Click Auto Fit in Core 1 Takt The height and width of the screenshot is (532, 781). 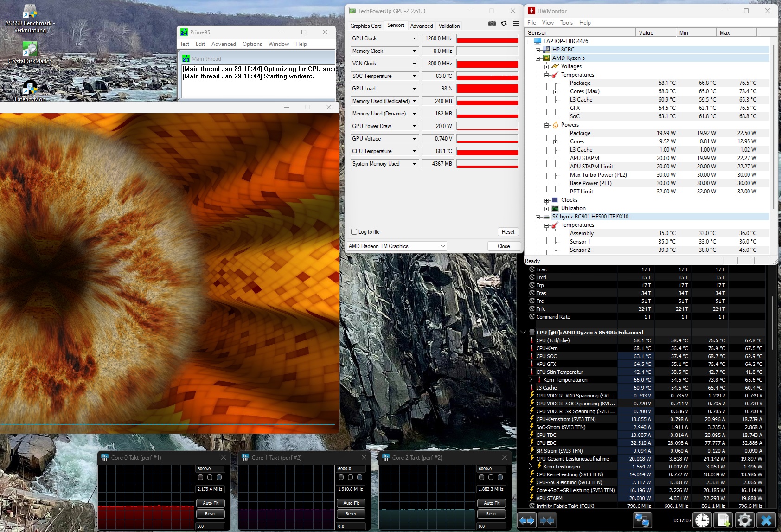pyautogui.click(x=351, y=503)
